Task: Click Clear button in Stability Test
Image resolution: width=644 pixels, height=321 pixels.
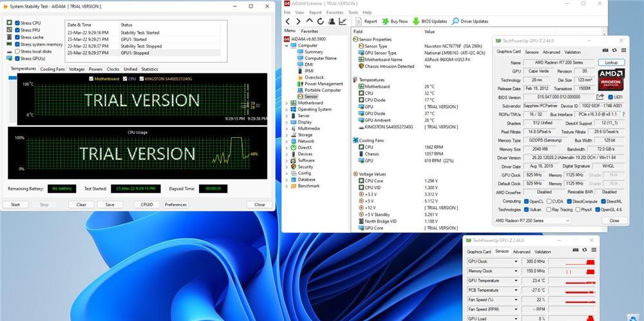Action: (81, 205)
